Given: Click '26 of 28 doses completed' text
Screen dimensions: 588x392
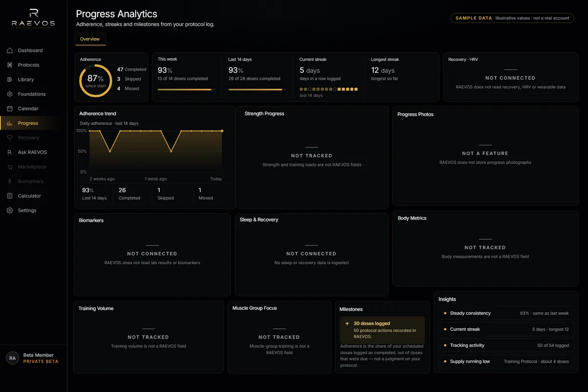Looking at the screenshot, I should tap(254, 78).
